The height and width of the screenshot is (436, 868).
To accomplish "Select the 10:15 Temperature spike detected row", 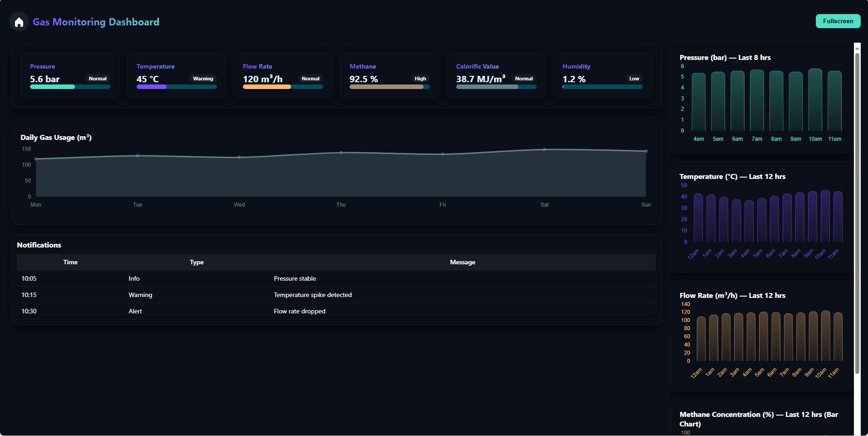I will pyautogui.click(x=336, y=295).
